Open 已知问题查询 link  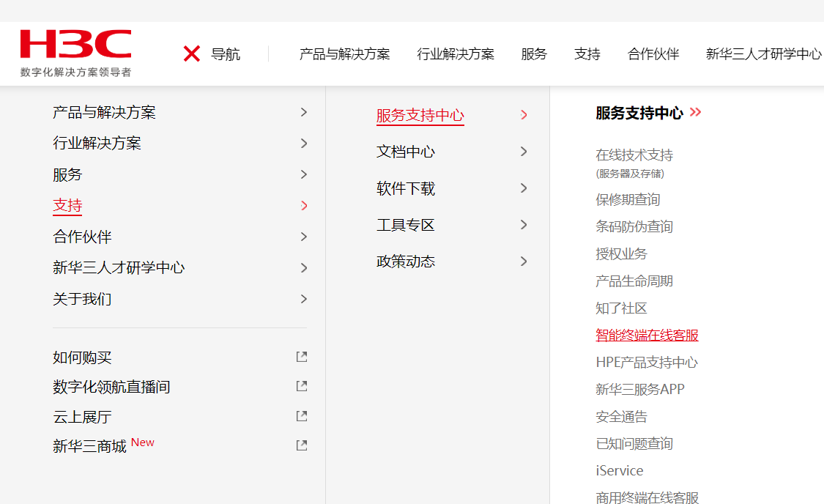pos(634,443)
